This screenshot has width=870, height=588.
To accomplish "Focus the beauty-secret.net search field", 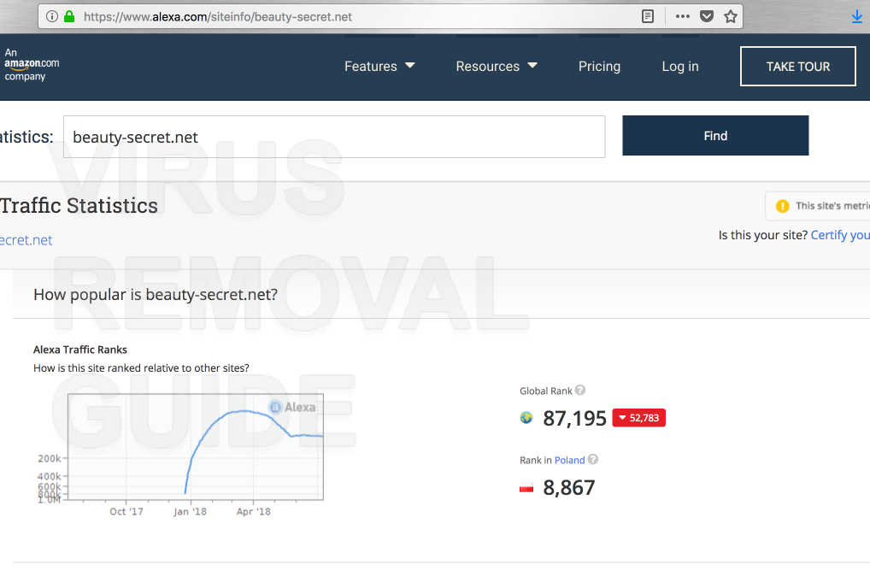I will [x=334, y=137].
